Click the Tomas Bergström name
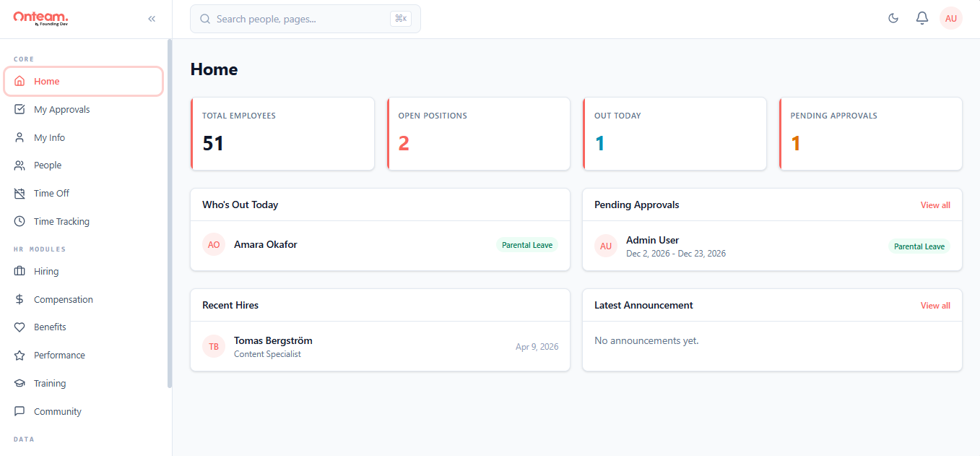Viewport: 980px width, 456px height. click(x=273, y=340)
